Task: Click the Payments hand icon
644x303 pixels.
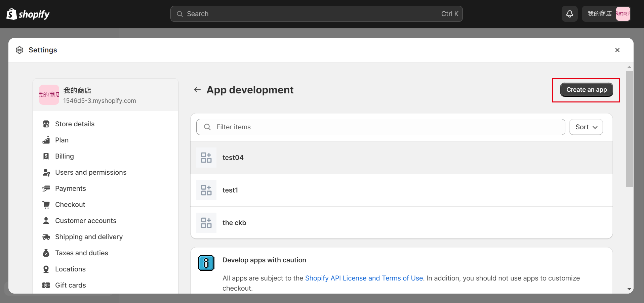Action: [46, 188]
